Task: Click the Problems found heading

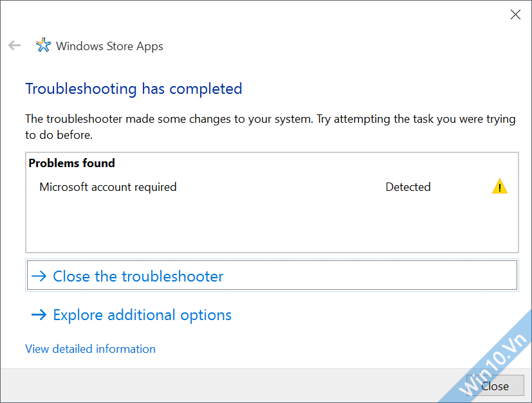Action: tap(71, 163)
